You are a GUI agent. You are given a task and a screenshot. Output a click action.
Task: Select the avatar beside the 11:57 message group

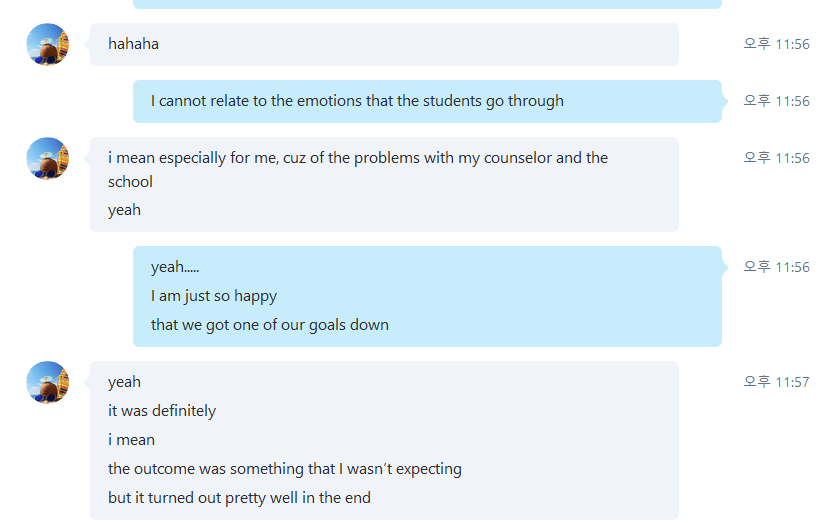48,382
